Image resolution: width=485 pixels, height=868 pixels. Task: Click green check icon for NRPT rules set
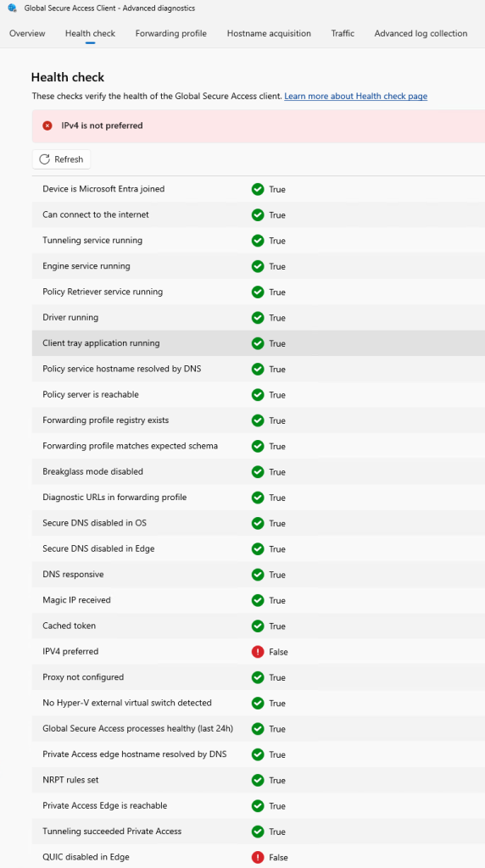coord(258,780)
